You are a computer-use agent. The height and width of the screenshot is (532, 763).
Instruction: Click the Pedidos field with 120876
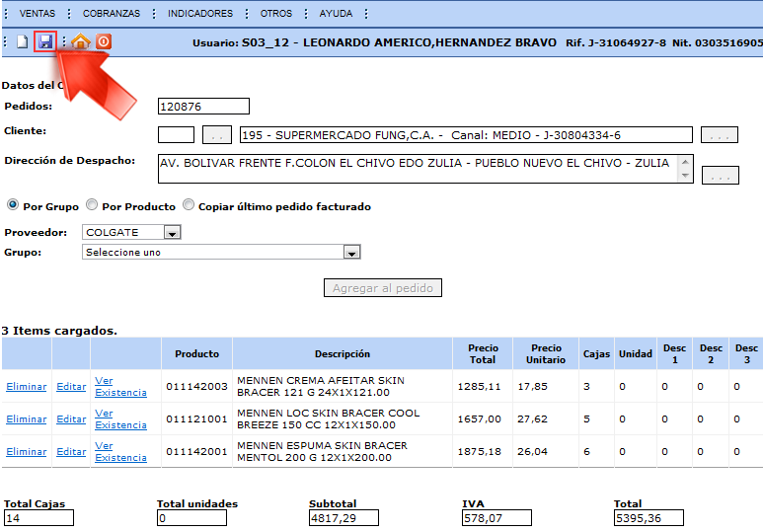coord(203,107)
